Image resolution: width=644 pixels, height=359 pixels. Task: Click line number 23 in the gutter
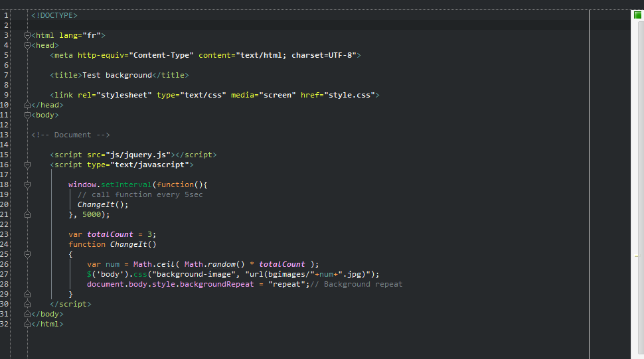click(x=4, y=234)
